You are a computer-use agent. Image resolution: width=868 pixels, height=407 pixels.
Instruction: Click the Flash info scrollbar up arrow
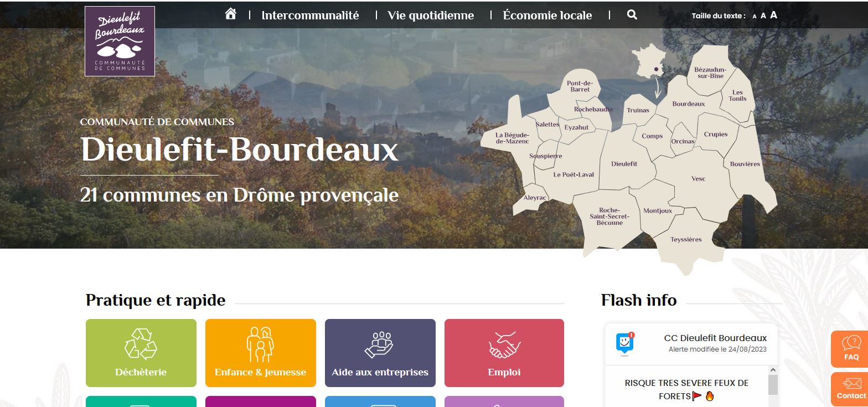[773, 370]
